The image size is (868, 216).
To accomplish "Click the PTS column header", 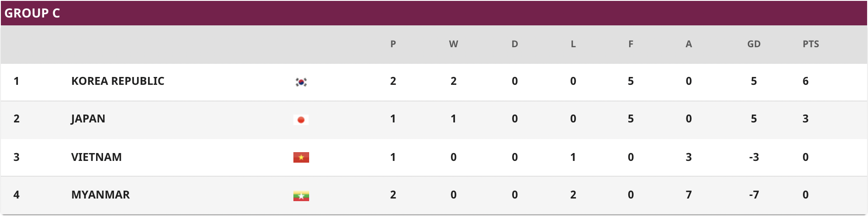I will 811,44.
